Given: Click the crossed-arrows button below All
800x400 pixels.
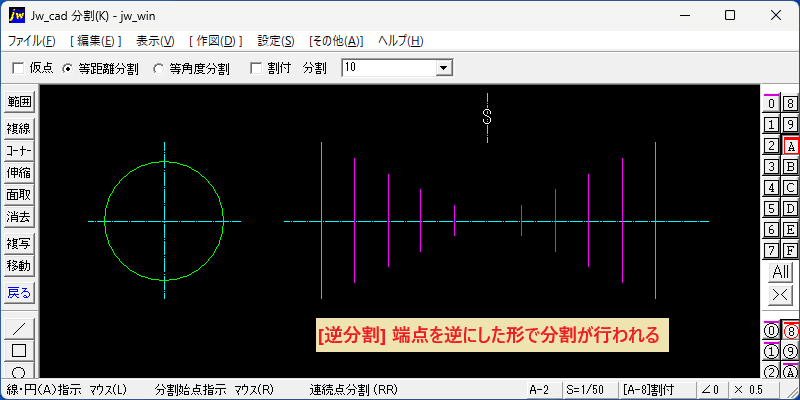Looking at the screenshot, I should point(781,295).
